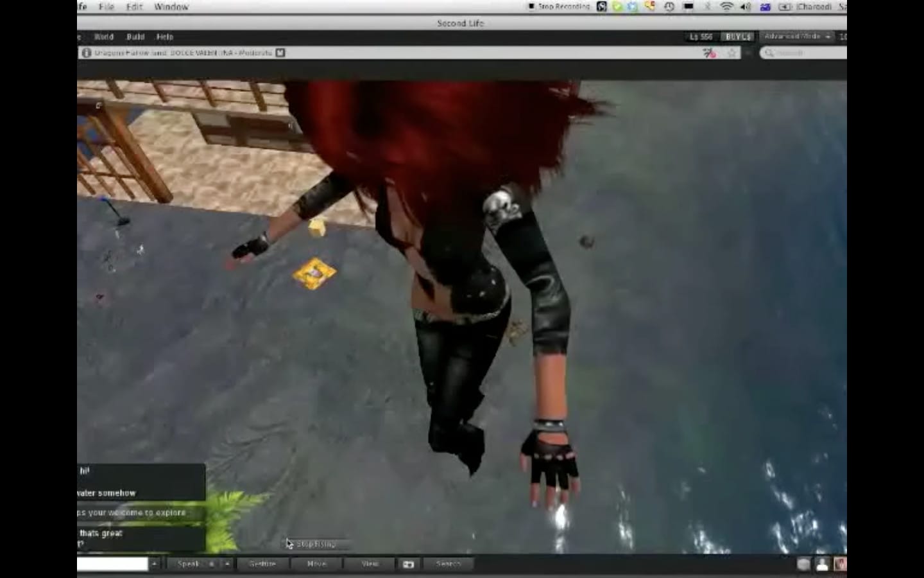The height and width of the screenshot is (578, 924).
Task: Toggle the Speak voice button
Action: click(x=188, y=564)
